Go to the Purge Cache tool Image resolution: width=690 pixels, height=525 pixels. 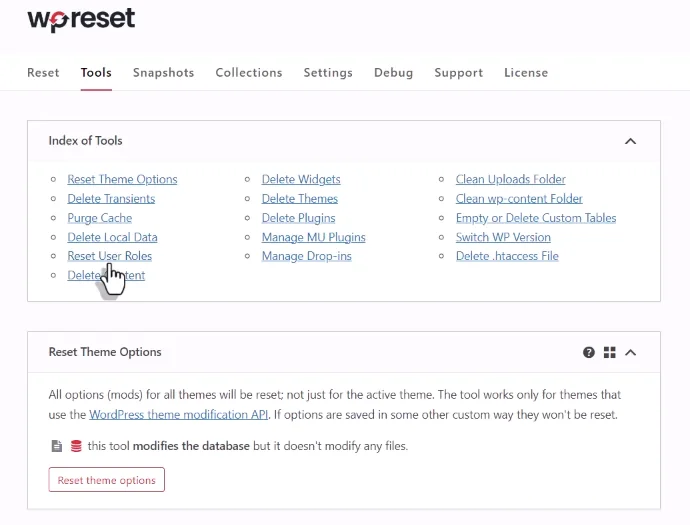pyautogui.click(x=100, y=218)
